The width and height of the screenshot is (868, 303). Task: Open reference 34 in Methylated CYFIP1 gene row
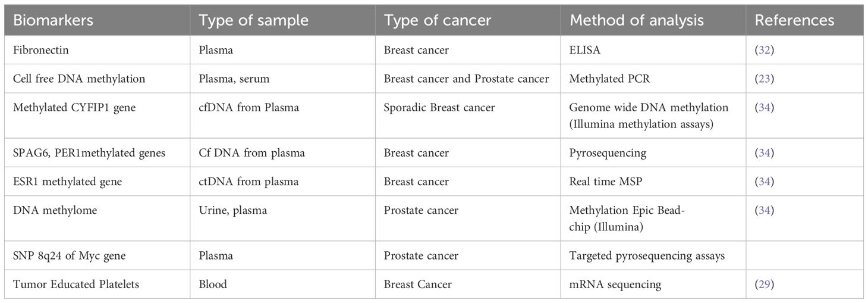(765, 108)
